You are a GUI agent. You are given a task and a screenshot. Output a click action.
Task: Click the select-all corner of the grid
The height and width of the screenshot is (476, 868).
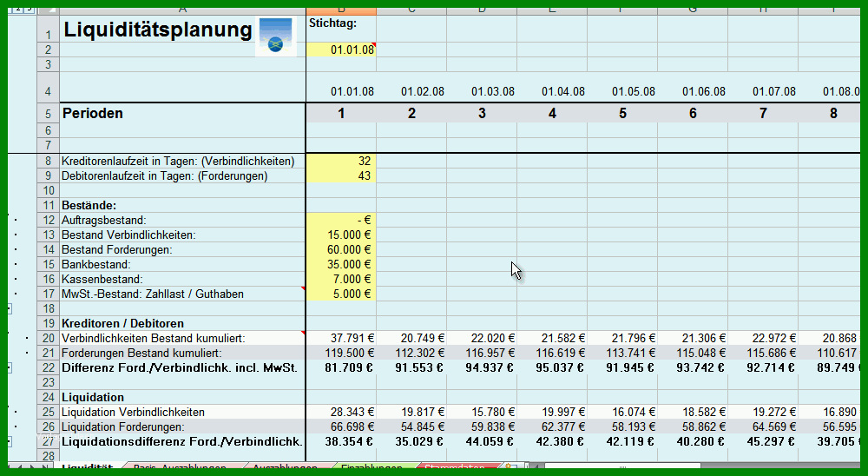[x=48, y=10]
